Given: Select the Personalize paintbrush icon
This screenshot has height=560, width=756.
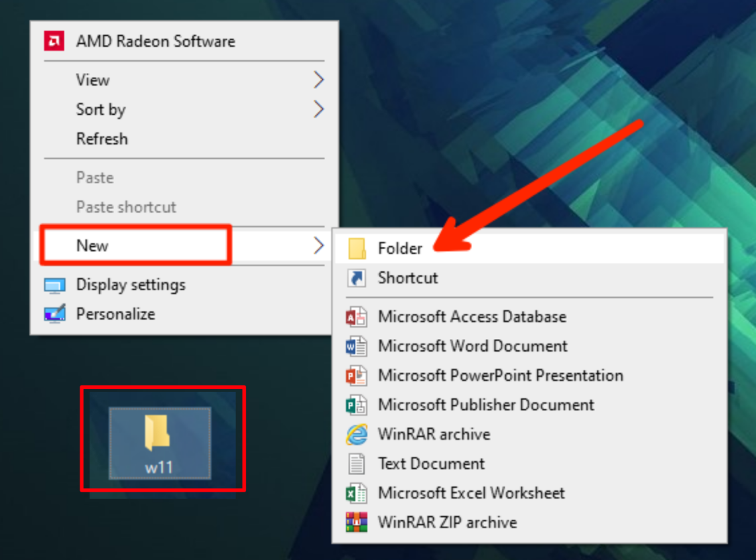Looking at the screenshot, I should pos(56,314).
